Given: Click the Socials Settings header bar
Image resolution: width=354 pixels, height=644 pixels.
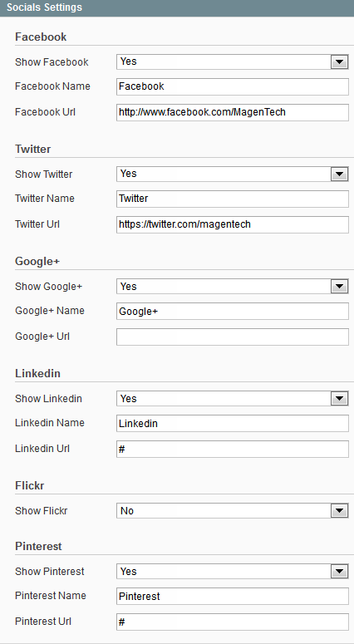Looking at the screenshot, I should click(177, 7).
